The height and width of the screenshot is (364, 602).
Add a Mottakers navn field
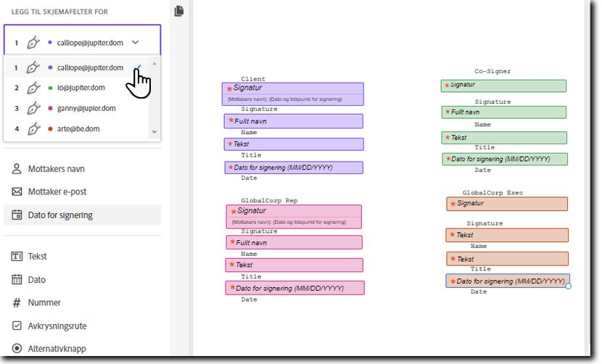82,169
